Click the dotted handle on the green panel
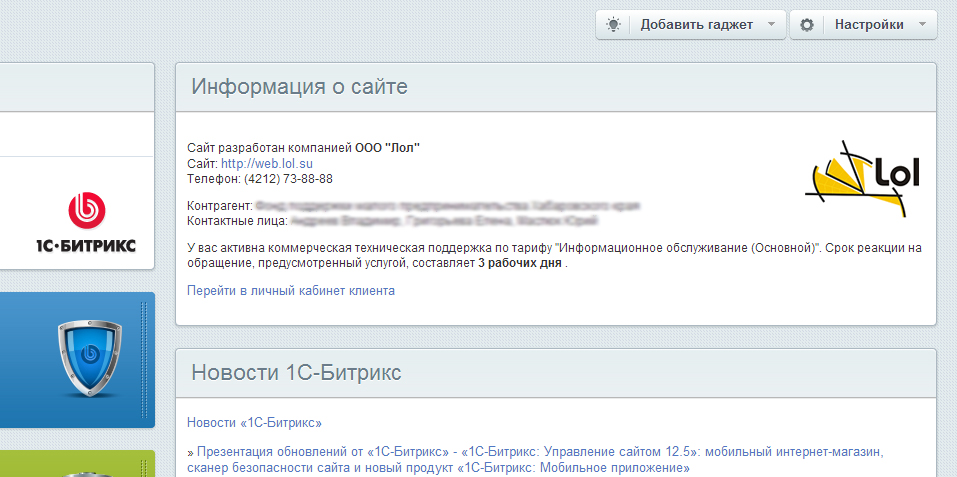The image size is (957, 477). (x=144, y=467)
